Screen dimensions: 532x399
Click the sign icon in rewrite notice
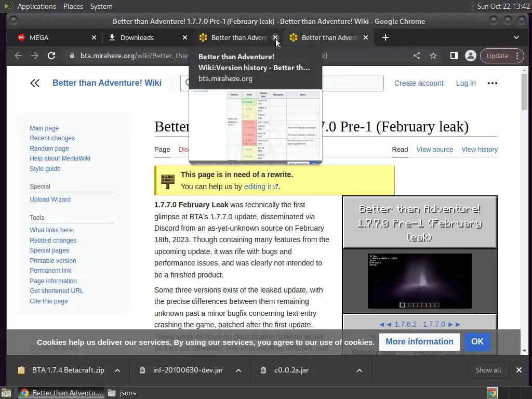click(x=168, y=181)
